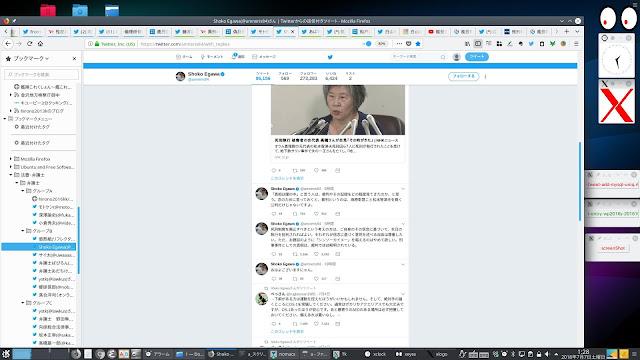Open the KDE application launcher in the taskbar
This screenshot has width=640, height=360.
click(x=6, y=354)
